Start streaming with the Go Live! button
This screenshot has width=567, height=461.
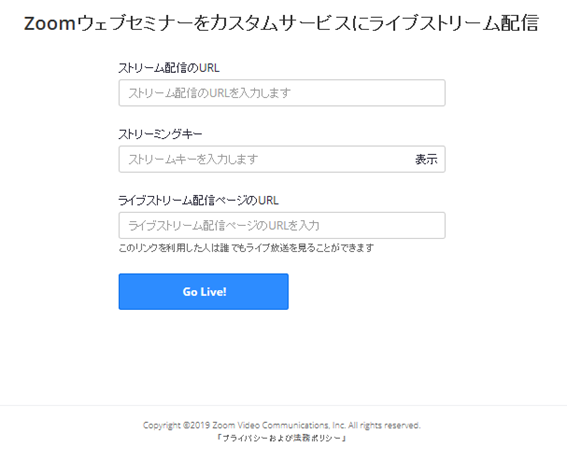pyautogui.click(x=204, y=291)
